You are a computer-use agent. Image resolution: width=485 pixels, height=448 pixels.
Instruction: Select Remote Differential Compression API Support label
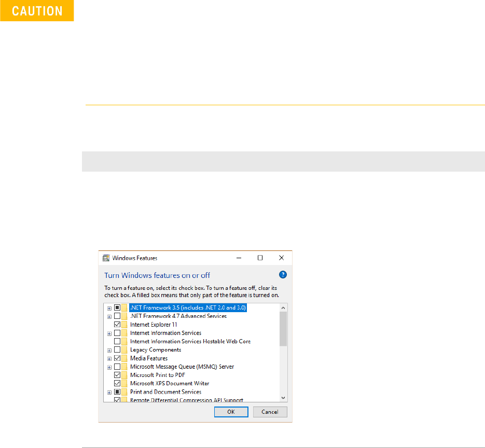point(187,400)
